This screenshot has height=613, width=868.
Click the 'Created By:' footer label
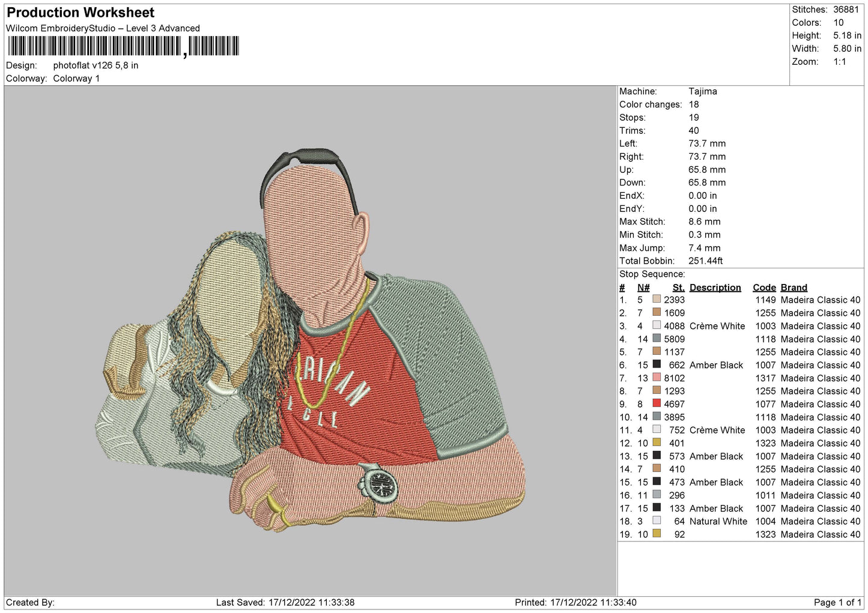click(x=30, y=602)
